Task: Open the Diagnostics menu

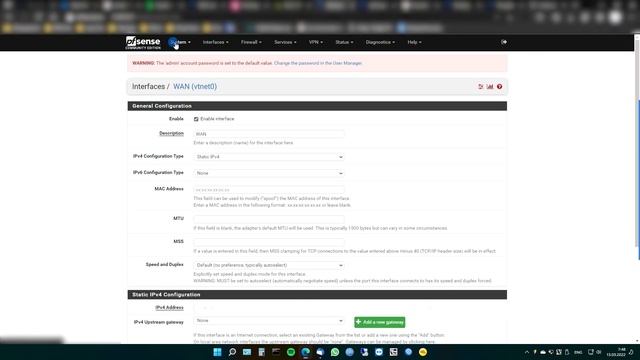Action: [380, 42]
